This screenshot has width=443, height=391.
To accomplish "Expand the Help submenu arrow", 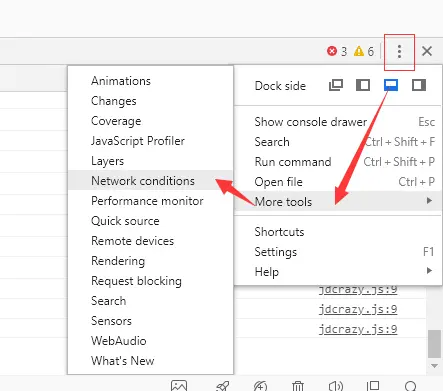I will click(x=429, y=271).
